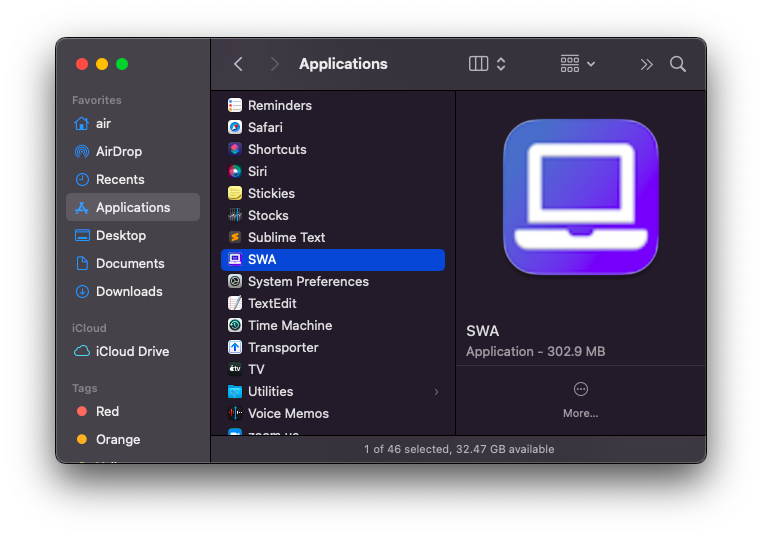Viewport: 762px width, 537px height.
Task: Click the Stickies yellow note icon
Action: [235, 193]
